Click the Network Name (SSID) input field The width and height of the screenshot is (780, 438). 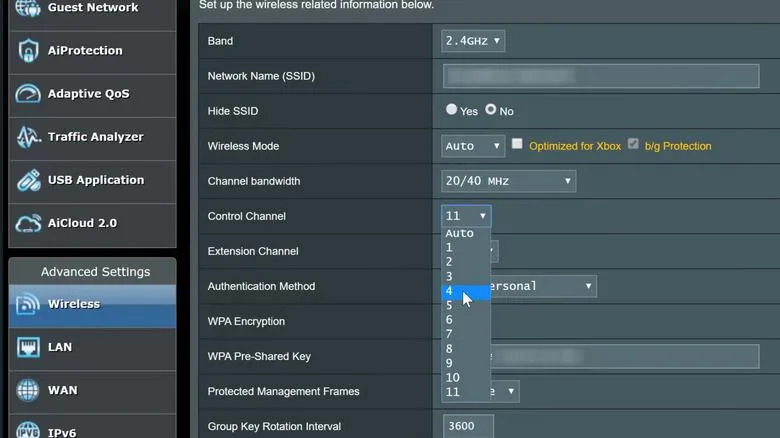click(601, 76)
